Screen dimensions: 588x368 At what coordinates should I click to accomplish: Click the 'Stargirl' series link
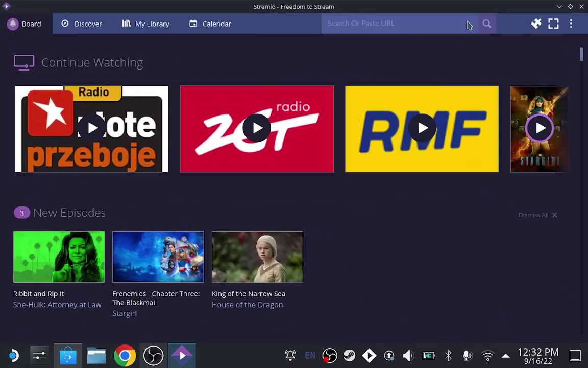pos(125,313)
